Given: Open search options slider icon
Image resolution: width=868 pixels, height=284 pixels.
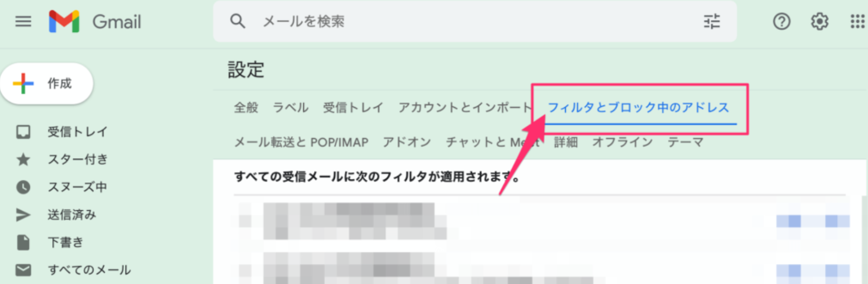Looking at the screenshot, I should [712, 22].
